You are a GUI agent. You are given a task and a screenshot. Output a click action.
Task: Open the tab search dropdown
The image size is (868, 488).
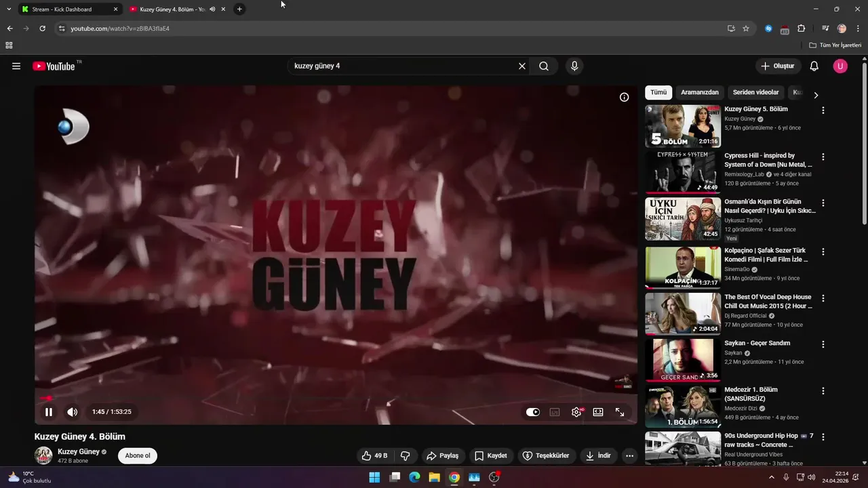pyautogui.click(x=9, y=9)
